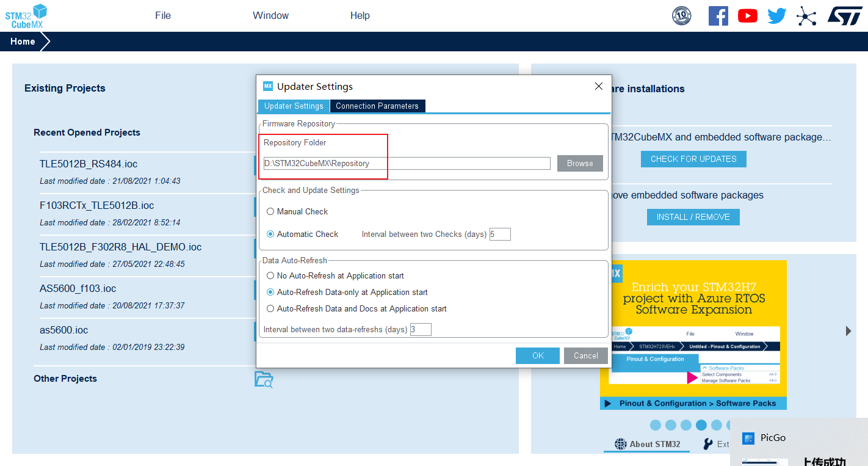Screen dimensions: 868x466
Task: Switch to the Updater Settings tab
Action: click(x=294, y=106)
